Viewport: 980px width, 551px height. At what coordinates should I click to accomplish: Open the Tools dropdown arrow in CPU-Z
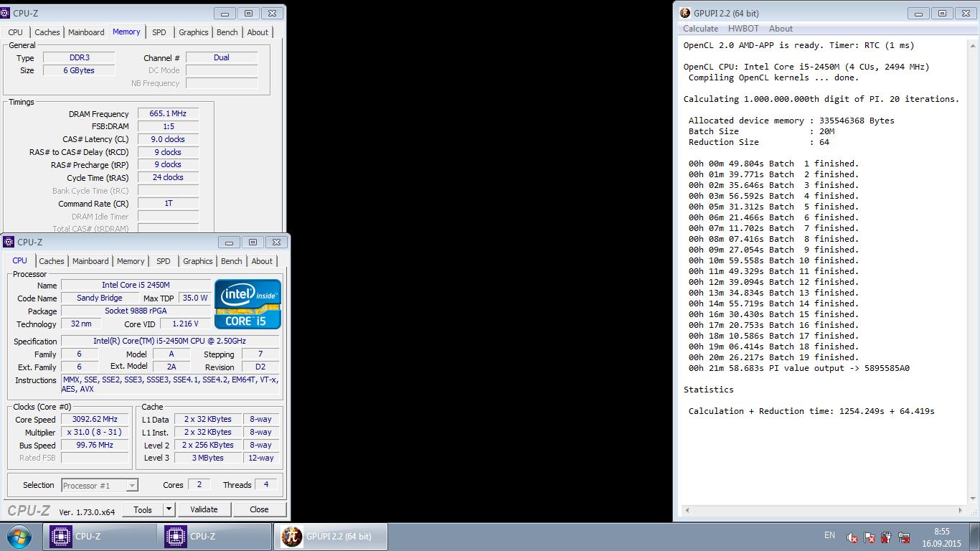(169, 509)
